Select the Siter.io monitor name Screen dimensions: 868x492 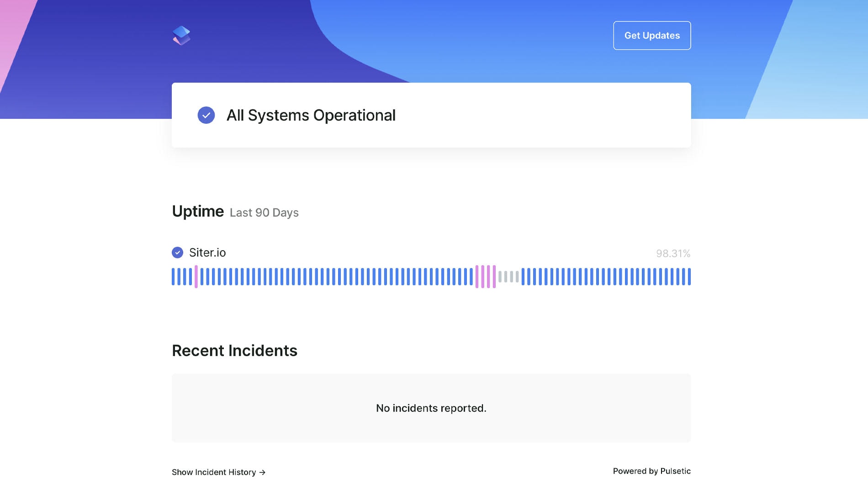point(207,252)
